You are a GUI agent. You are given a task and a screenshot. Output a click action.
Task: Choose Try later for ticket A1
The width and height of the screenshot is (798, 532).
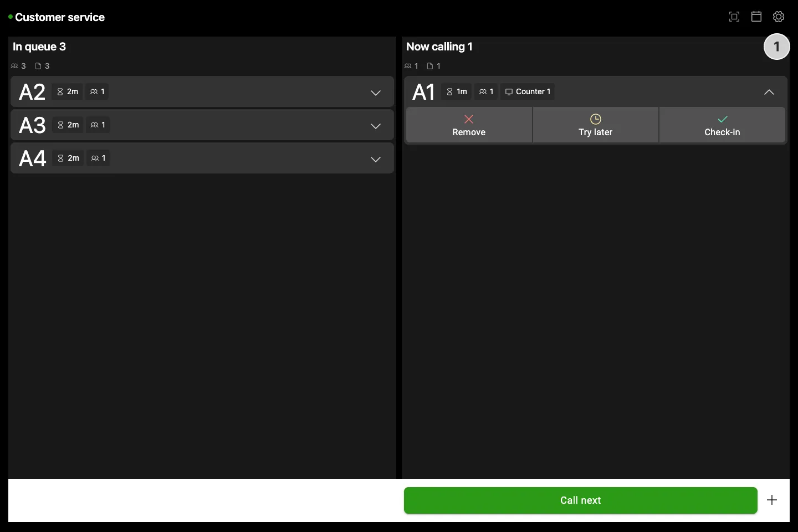596,125
